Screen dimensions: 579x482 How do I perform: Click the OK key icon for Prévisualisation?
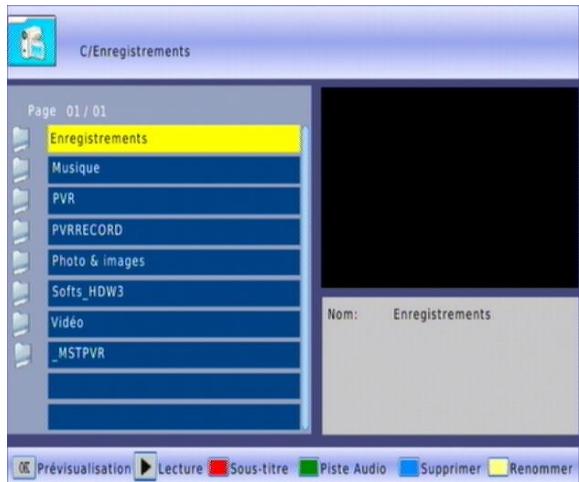[x=24, y=468]
